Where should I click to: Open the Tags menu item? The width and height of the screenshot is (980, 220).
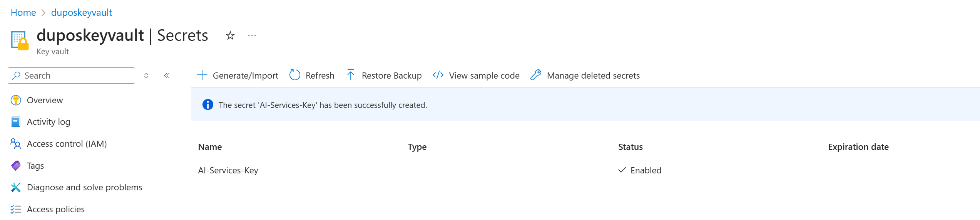(x=35, y=166)
